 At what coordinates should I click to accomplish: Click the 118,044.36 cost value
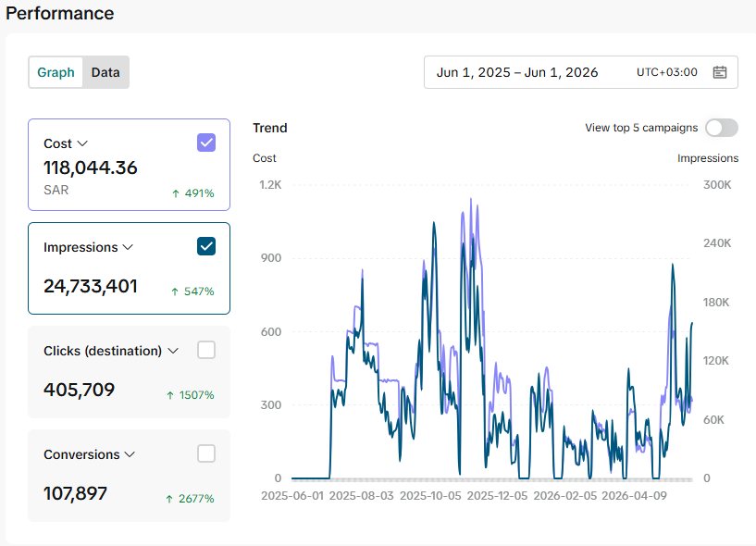click(91, 168)
